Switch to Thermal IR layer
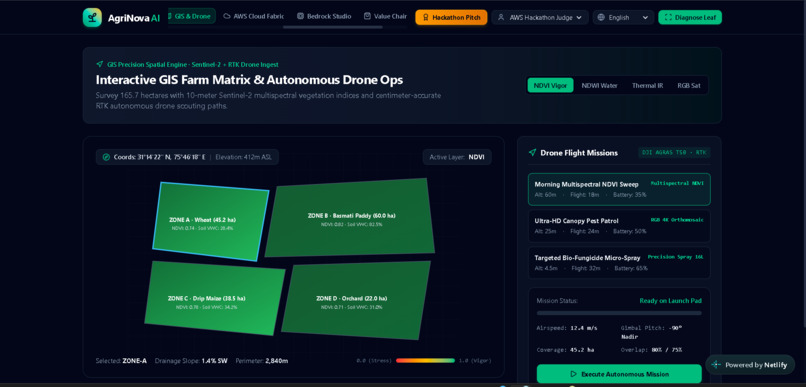Viewport: 806px width, 387px height. [x=647, y=85]
